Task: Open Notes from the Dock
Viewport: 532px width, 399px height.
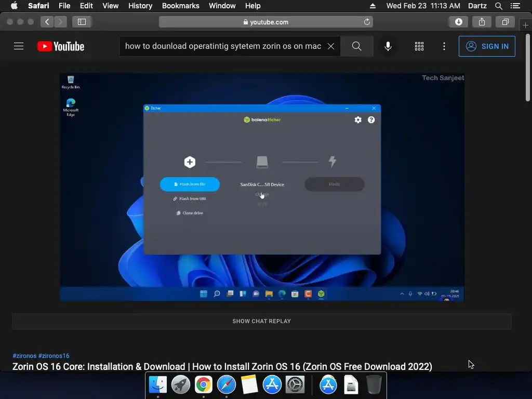Action: pos(249,385)
